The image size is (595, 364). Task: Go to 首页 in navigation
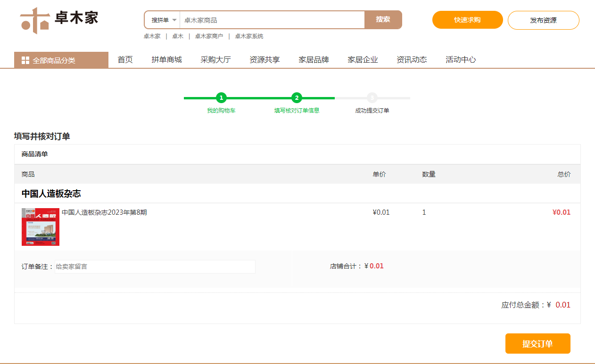(125, 60)
